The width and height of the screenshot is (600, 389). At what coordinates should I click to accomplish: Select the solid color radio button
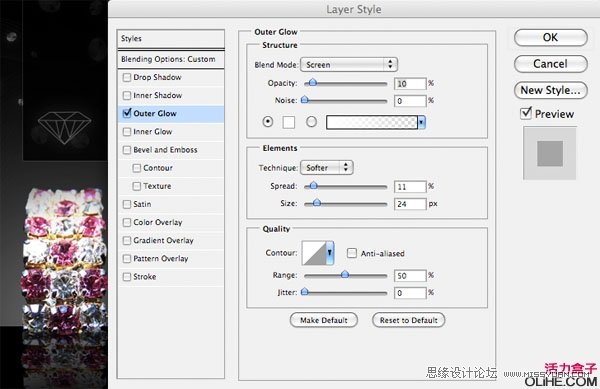coord(268,122)
